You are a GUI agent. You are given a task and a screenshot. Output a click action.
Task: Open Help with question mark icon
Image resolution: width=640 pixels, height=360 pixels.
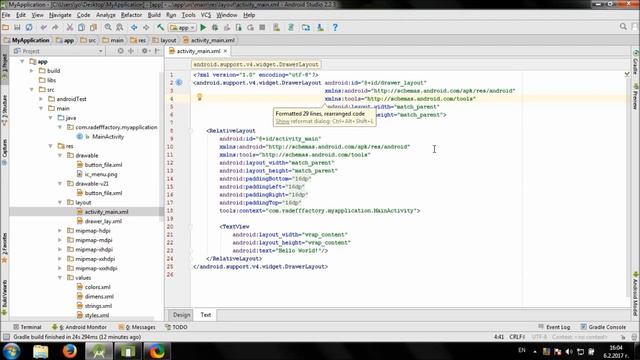(335, 27)
